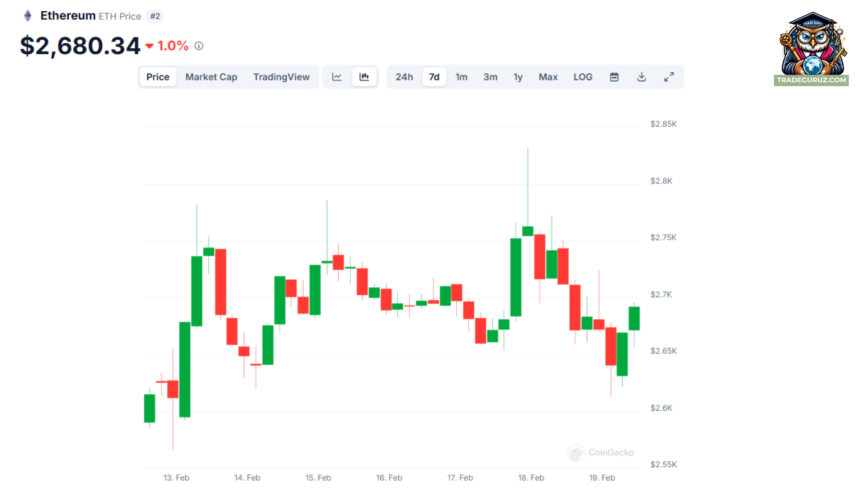This screenshot has height=488, width=868.
Task: Click the #2 rank badge
Action: pyautogui.click(x=155, y=16)
